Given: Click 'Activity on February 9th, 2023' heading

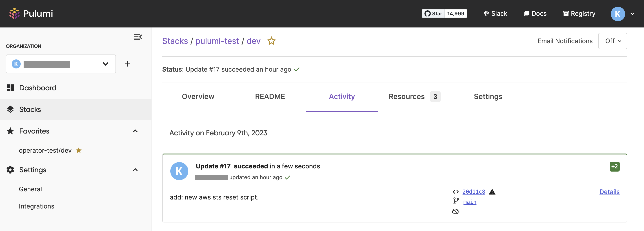Looking at the screenshot, I should pos(218,133).
